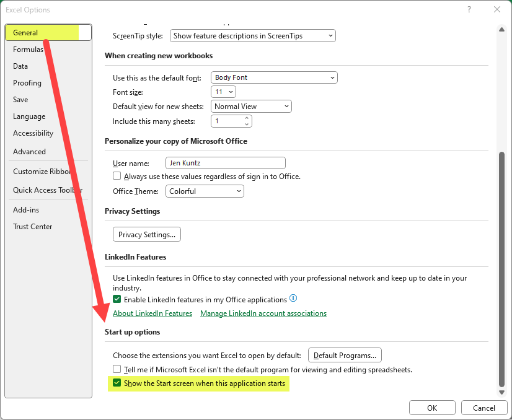512x420 pixels.
Task: Open the Default view for new sheets dropdown
Action: pyautogui.click(x=251, y=107)
